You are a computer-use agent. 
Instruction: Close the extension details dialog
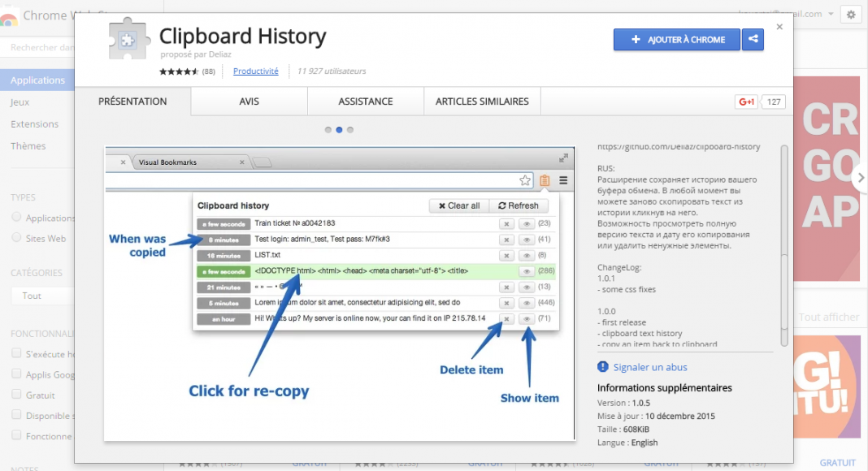[779, 27]
